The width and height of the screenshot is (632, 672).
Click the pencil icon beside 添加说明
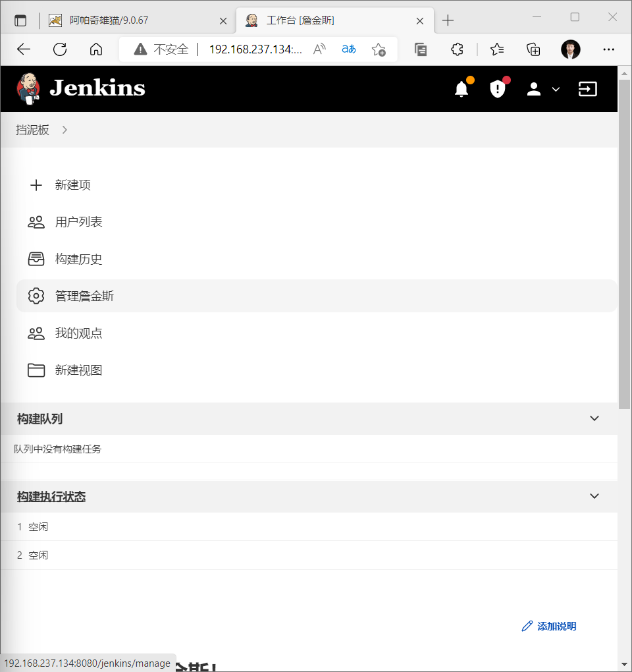(x=527, y=626)
